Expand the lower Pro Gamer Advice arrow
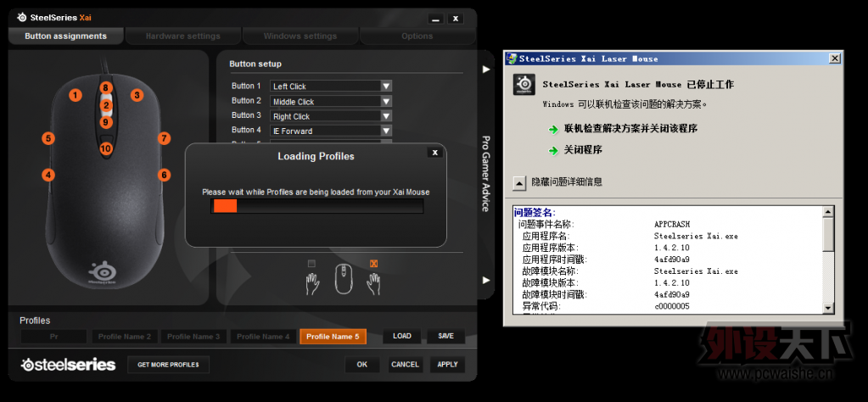This screenshot has height=402, width=868. coord(486,280)
